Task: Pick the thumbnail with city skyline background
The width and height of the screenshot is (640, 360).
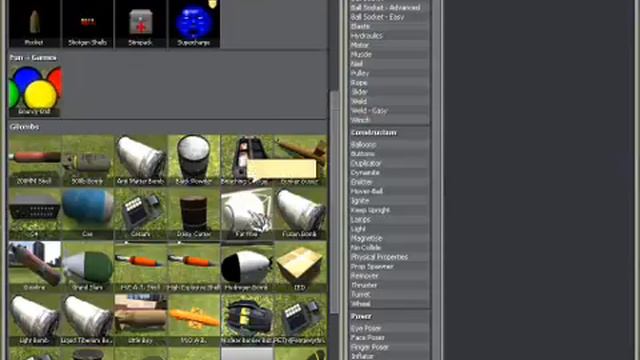Action: coord(35,267)
